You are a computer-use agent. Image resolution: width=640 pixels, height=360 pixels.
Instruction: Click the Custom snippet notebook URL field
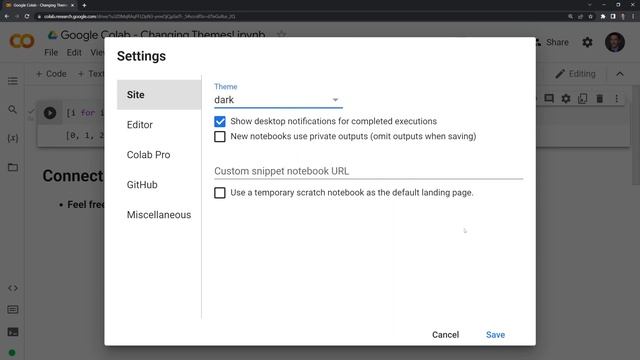click(368, 171)
